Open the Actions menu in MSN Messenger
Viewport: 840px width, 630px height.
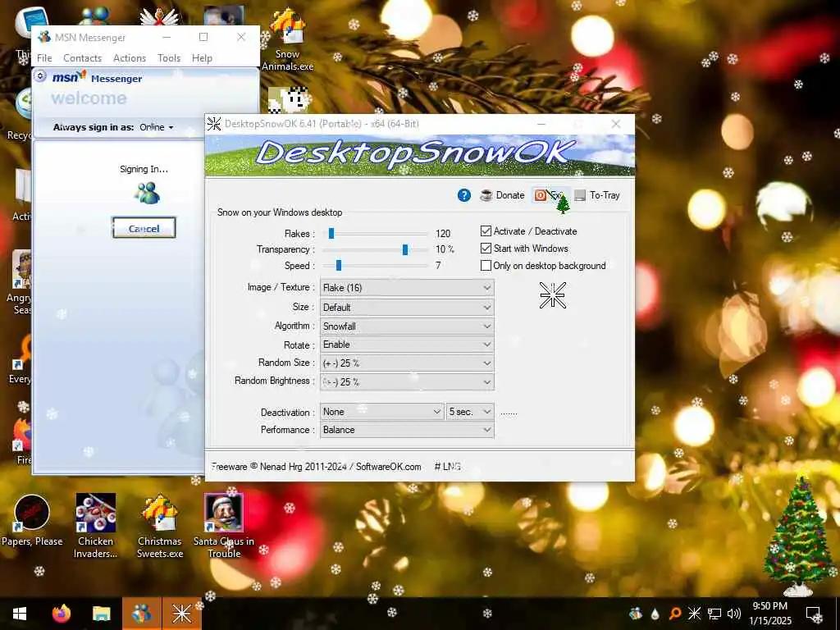point(129,58)
